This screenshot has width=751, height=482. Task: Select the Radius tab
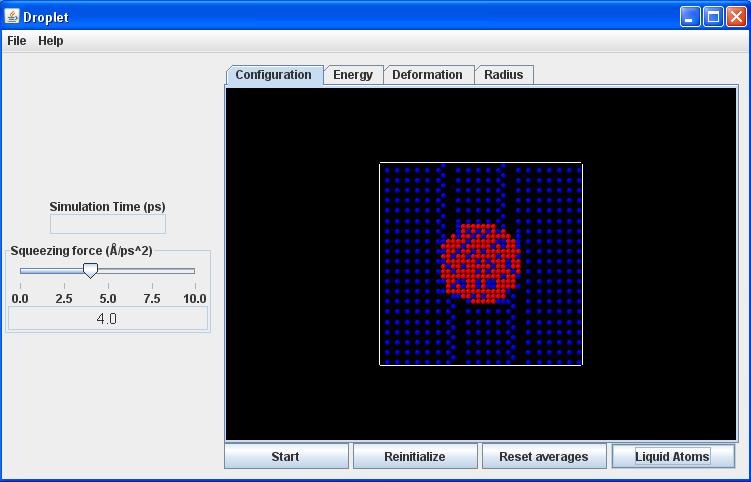(x=504, y=75)
